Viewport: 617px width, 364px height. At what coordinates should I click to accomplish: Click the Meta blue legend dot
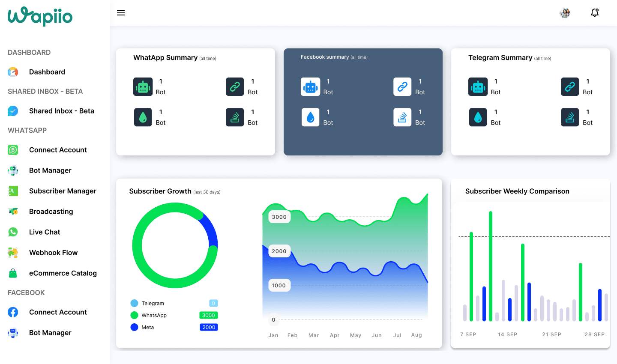[134, 327]
